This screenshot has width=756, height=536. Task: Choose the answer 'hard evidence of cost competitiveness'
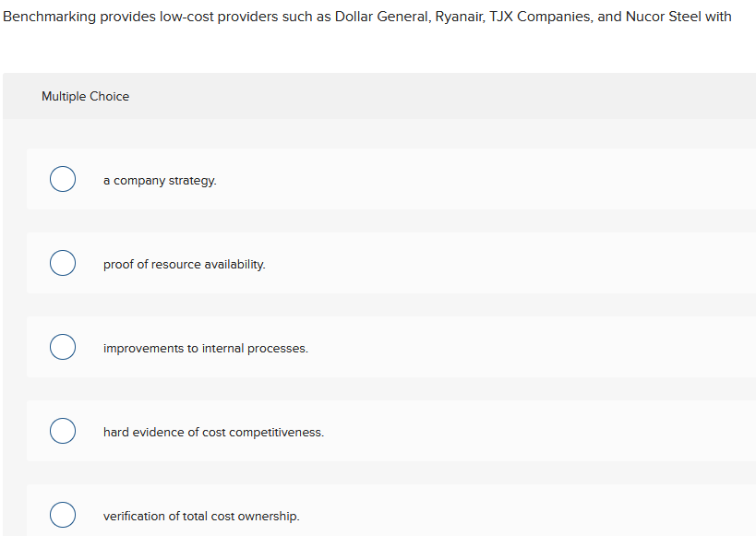pyautogui.click(x=213, y=432)
